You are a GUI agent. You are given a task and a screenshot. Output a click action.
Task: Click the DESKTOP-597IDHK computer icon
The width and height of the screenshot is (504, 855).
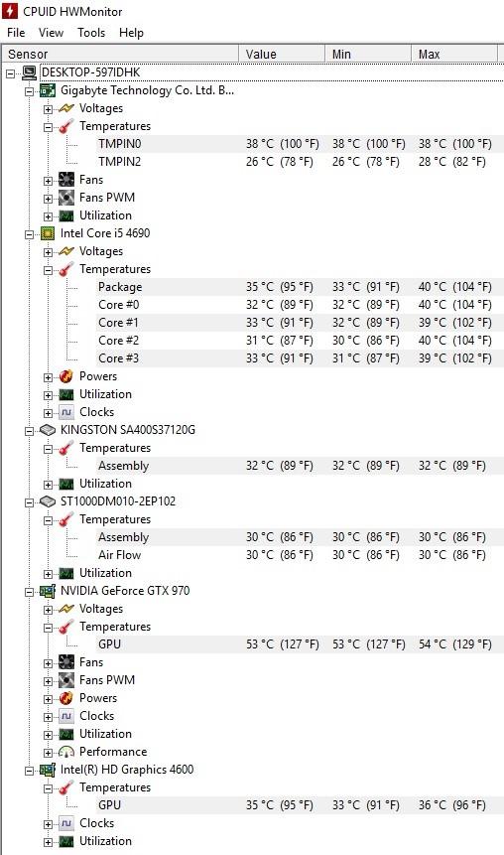pos(30,72)
